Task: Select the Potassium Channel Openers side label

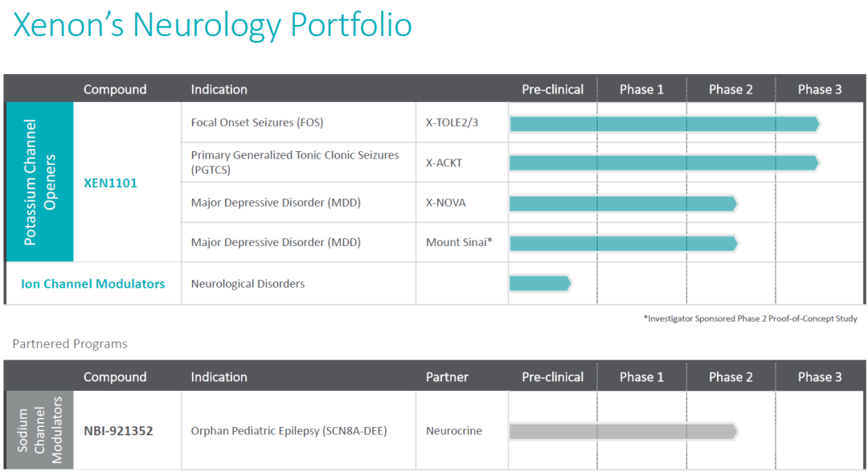Action: click(x=39, y=183)
